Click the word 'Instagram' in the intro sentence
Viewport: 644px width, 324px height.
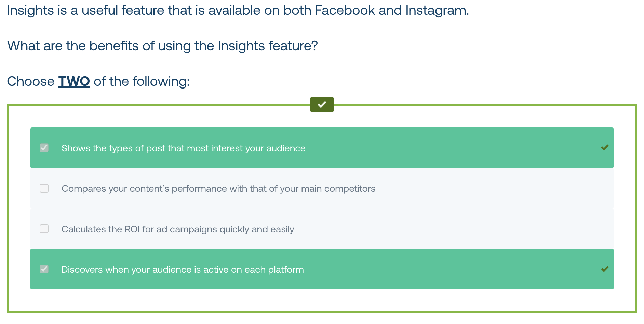[436, 10]
